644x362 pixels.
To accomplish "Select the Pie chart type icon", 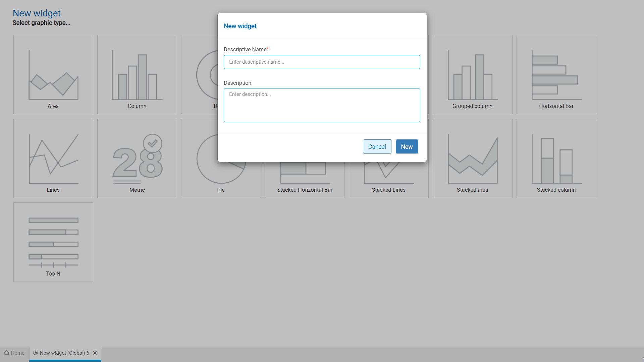I will (x=221, y=158).
